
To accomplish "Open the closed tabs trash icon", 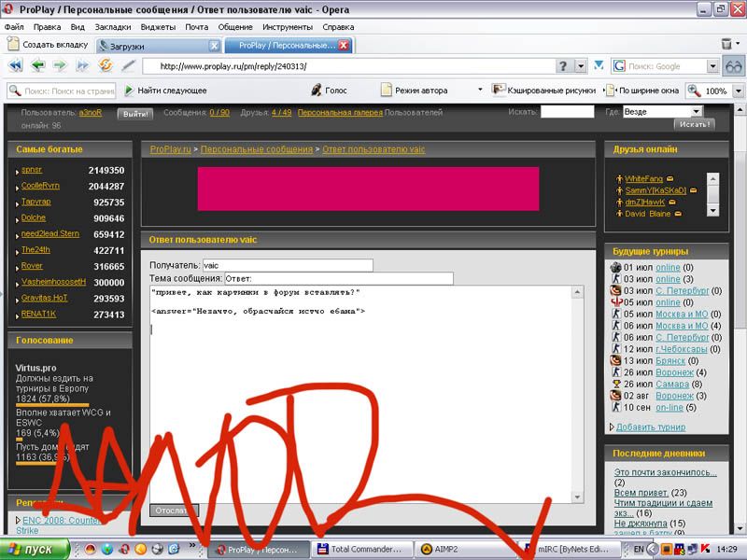I will [x=726, y=44].
